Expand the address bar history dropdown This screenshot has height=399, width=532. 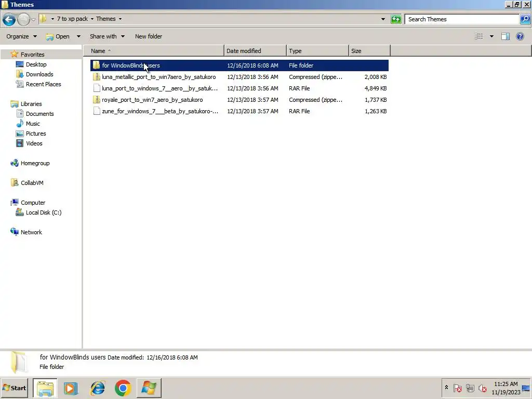point(383,19)
